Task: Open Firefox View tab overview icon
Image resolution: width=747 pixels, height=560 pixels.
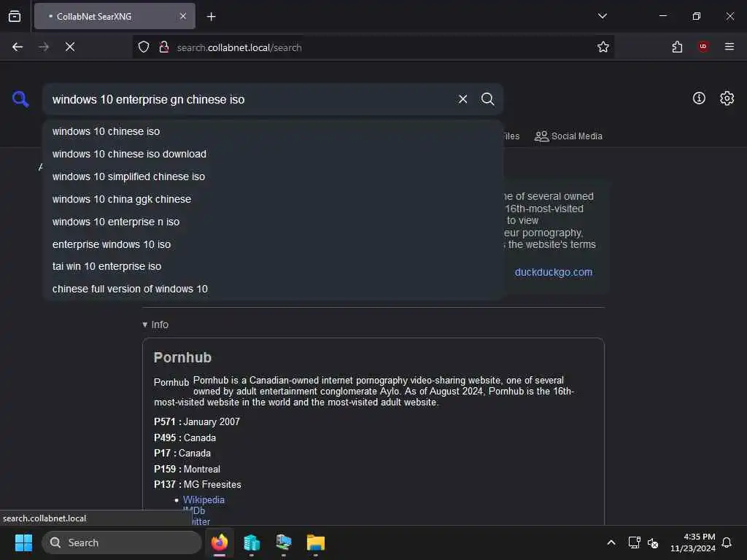Action: pyautogui.click(x=15, y=17)
